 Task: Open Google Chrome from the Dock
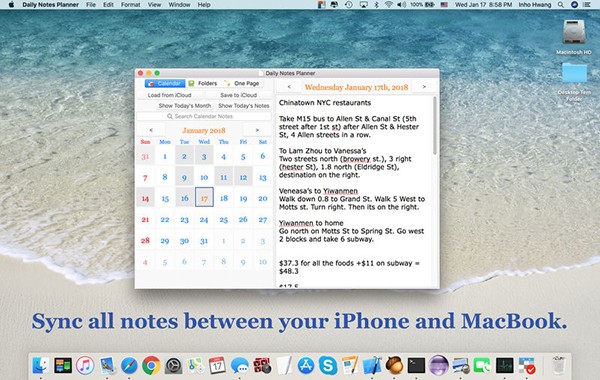click(x=151, y=365)
